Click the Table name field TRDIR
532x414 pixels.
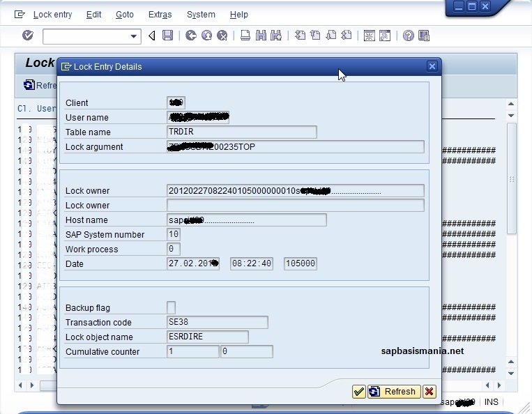point(241,132)
